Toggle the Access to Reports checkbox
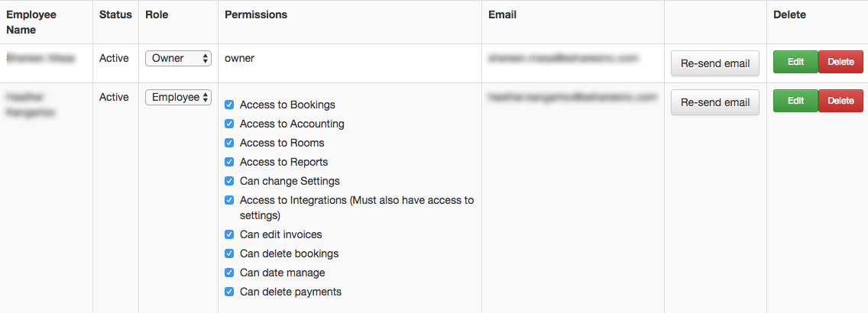The width and height of the screenshot is (868, 313). click(229, 162)
